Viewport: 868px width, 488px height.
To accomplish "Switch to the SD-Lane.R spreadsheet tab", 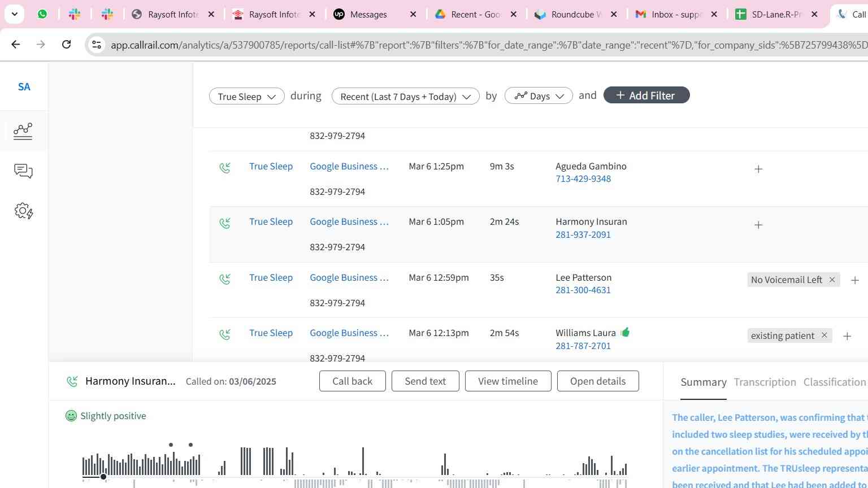I will (777, 14).
